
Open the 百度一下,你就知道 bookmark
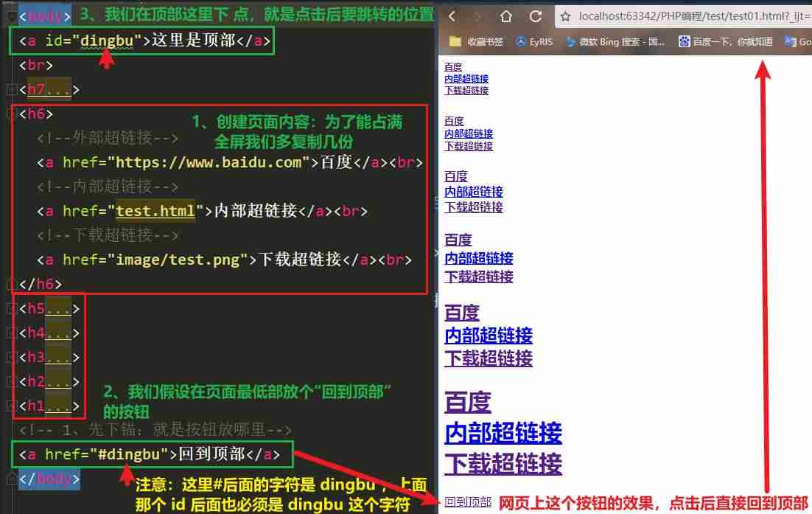(726, 41)
